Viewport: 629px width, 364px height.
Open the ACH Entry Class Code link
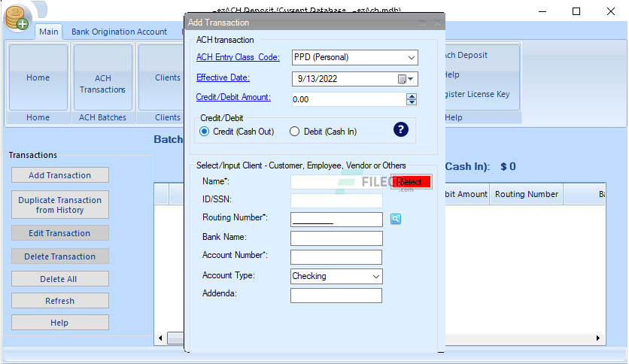point(238,57)
